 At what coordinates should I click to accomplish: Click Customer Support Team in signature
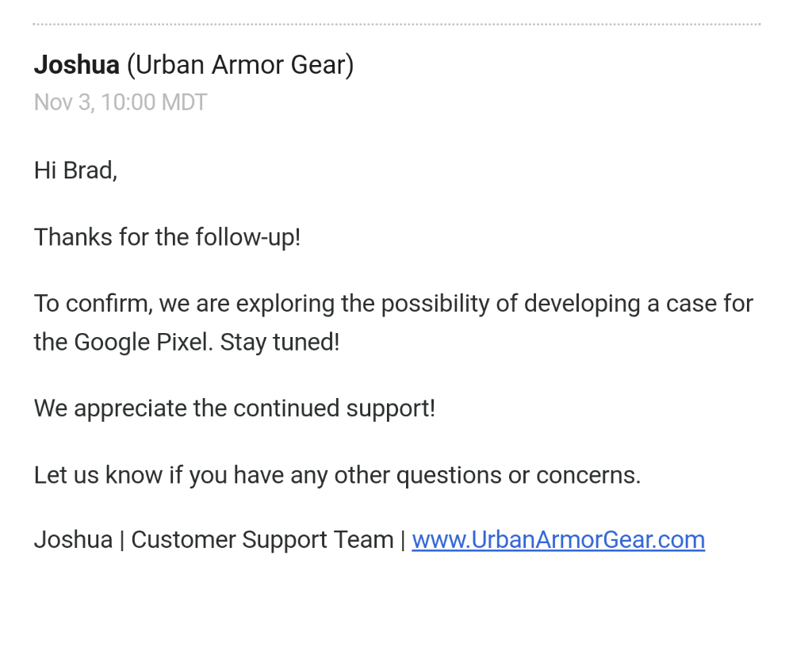[262, 540]
